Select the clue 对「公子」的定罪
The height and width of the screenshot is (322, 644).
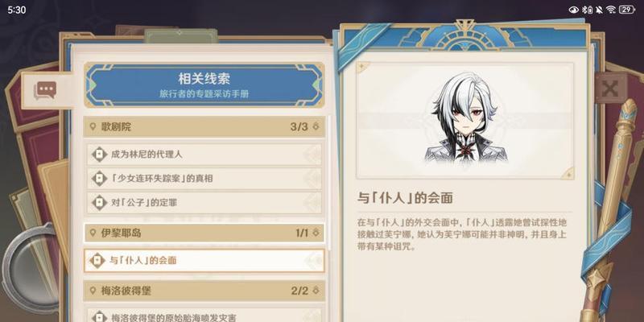(x=204, y=203)
